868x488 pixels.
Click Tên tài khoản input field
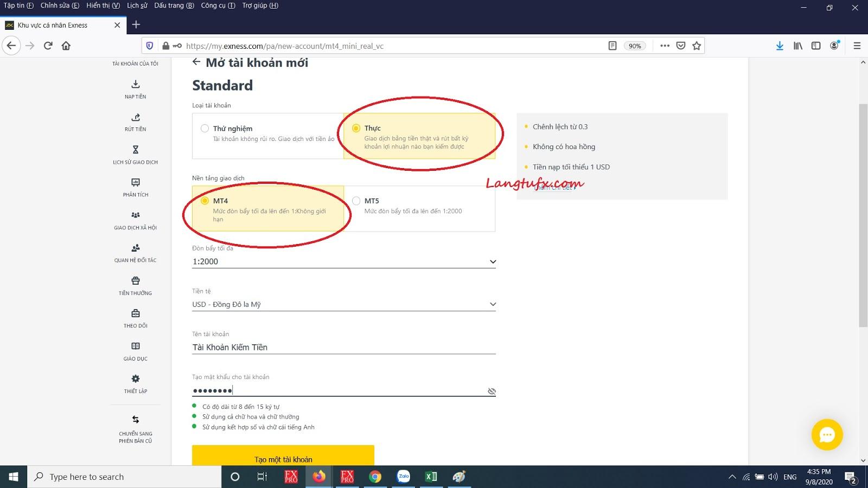tap(344, 347)
